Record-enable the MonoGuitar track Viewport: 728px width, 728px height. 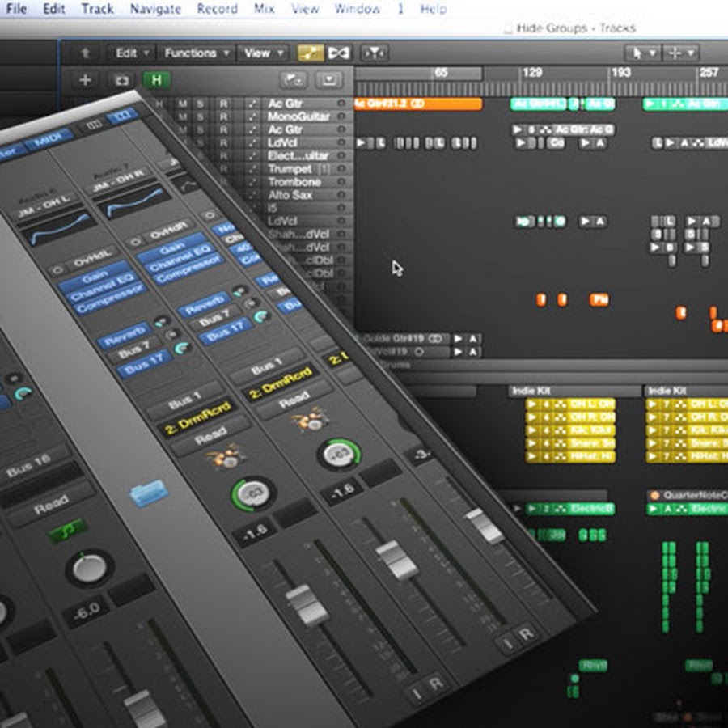pos(224,116)
